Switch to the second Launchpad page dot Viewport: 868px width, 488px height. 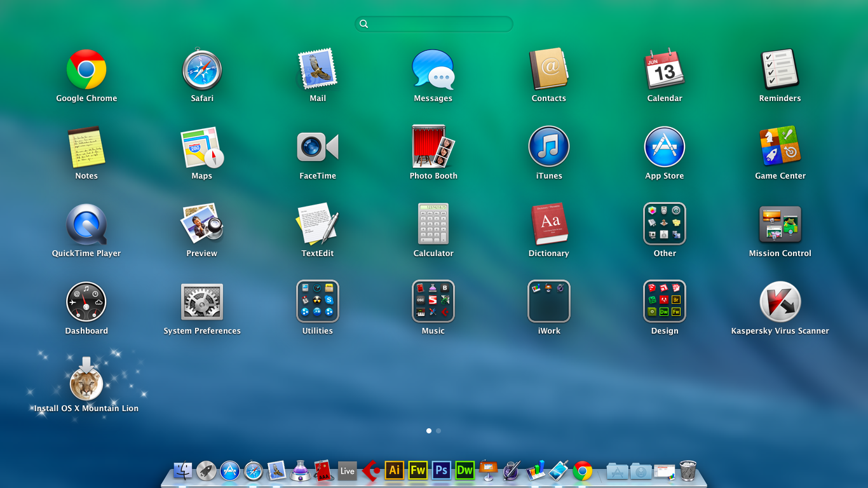click(438, 431)
